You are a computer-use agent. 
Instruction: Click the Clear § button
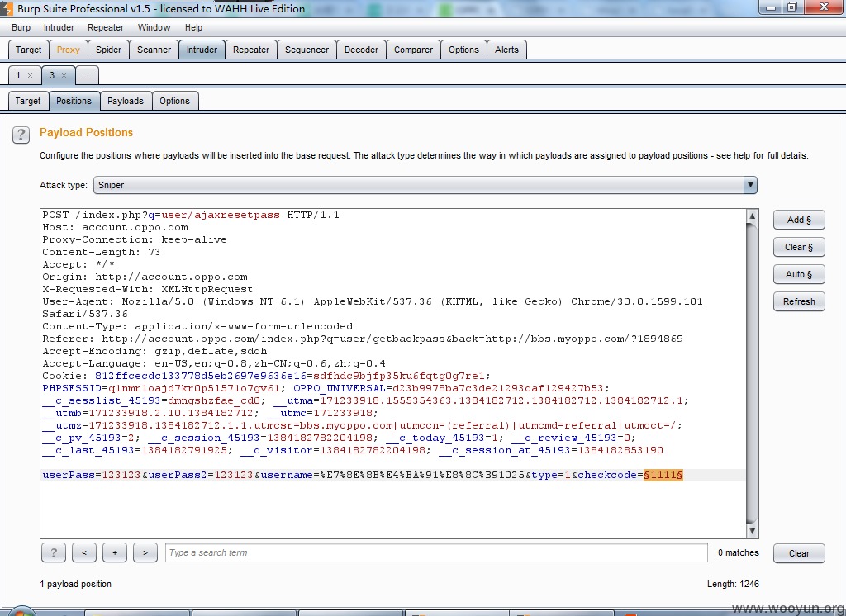coord(799,247)
